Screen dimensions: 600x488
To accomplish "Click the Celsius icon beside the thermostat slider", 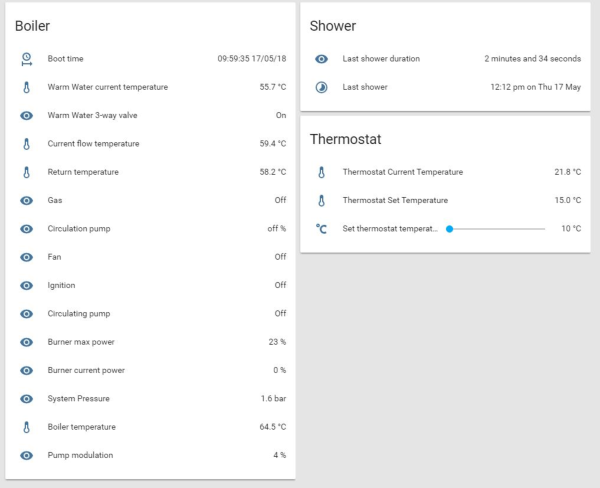I will [321, 228].
